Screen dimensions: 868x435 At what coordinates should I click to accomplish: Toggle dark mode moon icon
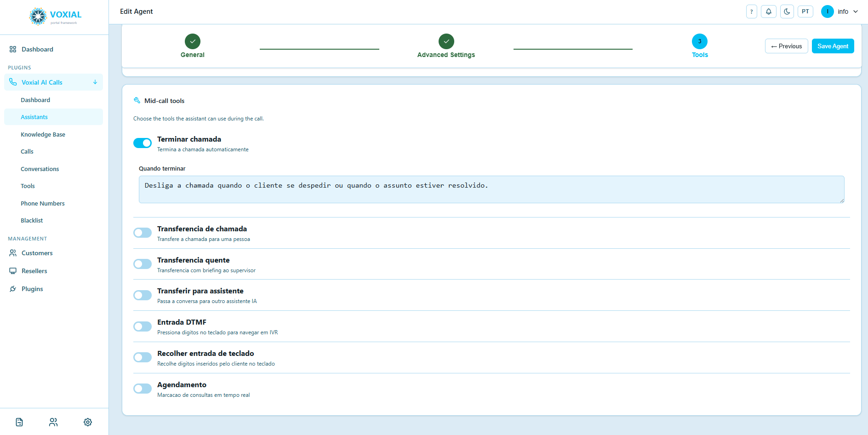click(x=787, y=11)
